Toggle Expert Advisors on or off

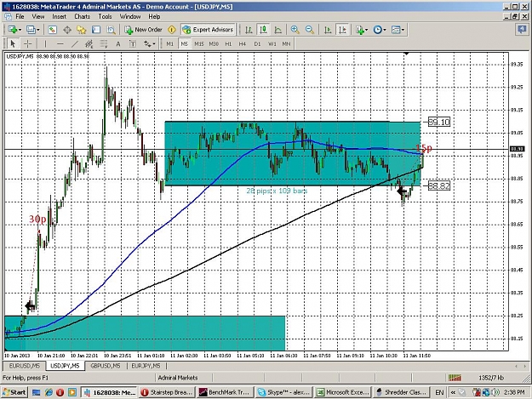(x=209, y=30)
